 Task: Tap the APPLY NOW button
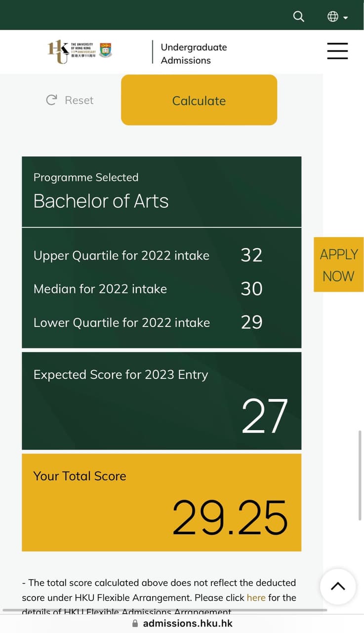[338, 265]
